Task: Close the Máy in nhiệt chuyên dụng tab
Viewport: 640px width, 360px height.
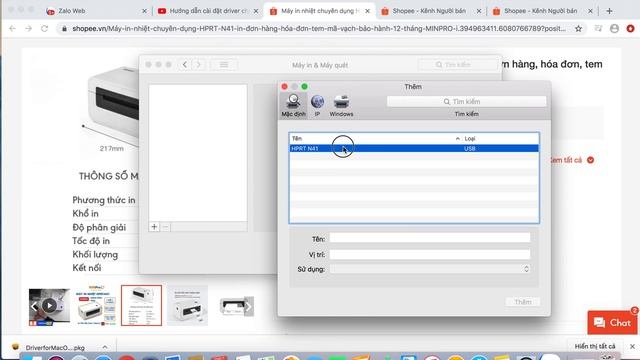Action: click(367, 11)
